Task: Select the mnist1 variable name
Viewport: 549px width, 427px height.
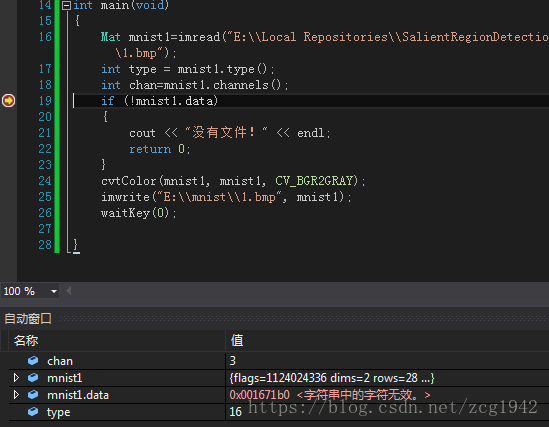Action: (x=64, y=378)
